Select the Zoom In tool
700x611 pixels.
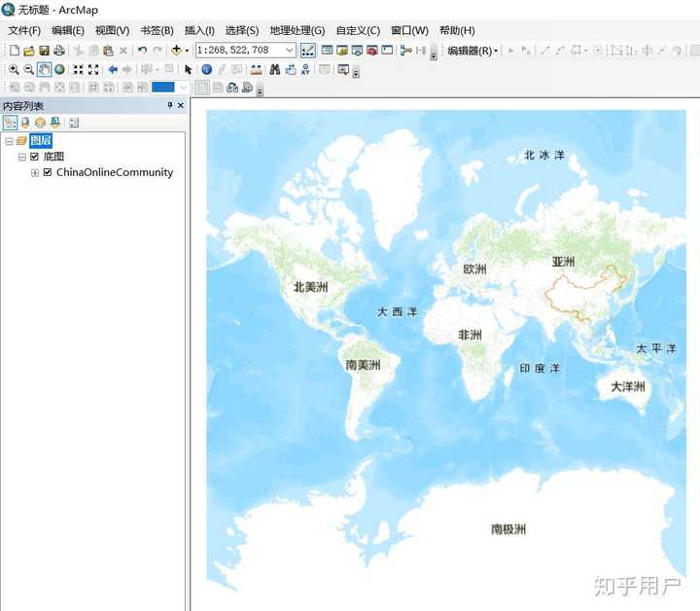(14, 70)
